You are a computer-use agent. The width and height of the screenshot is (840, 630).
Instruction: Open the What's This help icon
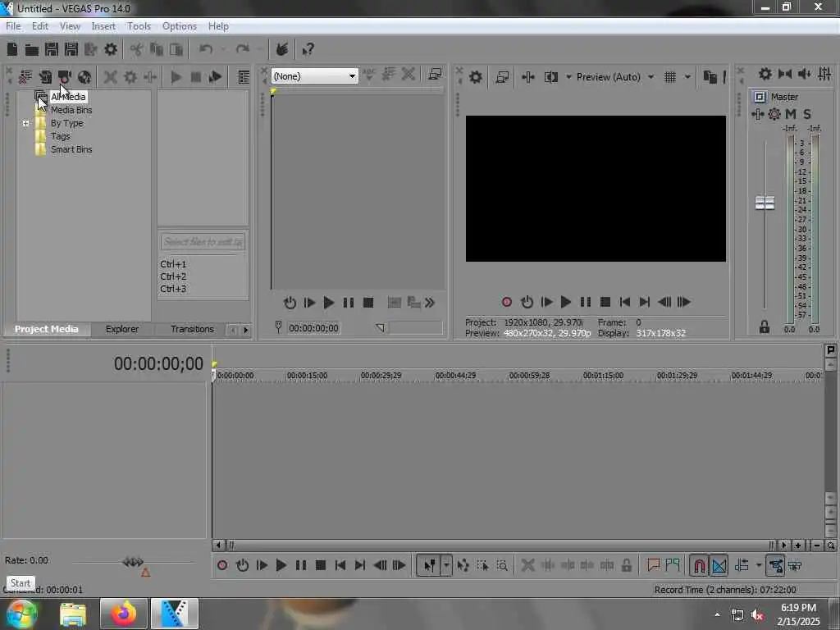click(308, 49)
